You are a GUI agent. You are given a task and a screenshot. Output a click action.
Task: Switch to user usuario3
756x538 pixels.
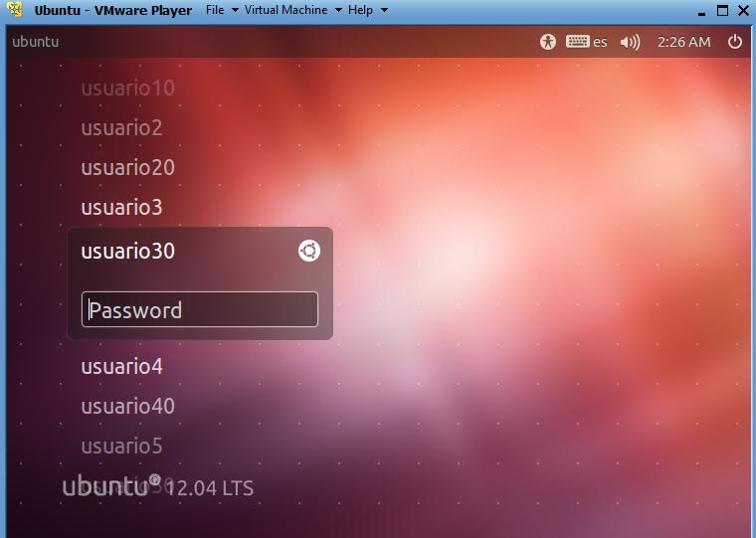(121, 208)
